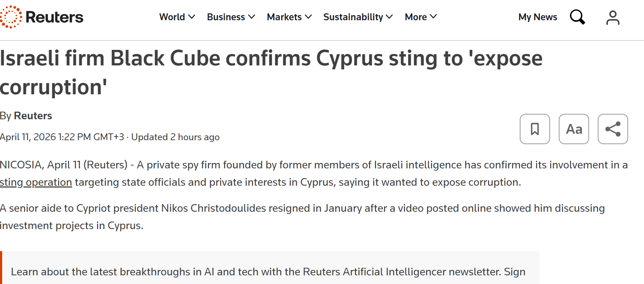This screenshot has height=284, width=644.
Task: Click the user account profile icon
Action: click(613, 17)
